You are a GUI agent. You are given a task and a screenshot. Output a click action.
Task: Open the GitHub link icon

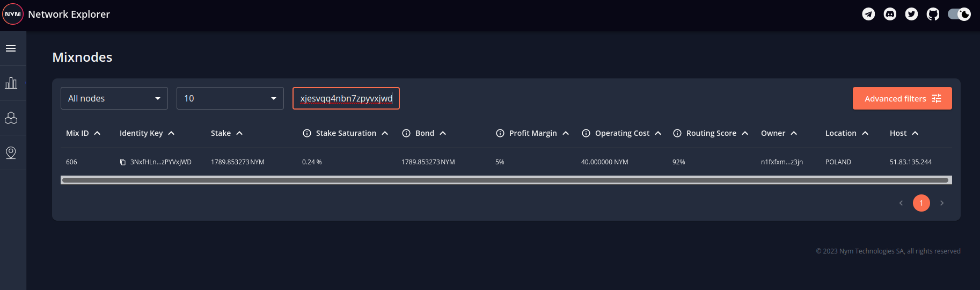click(933, 14)
